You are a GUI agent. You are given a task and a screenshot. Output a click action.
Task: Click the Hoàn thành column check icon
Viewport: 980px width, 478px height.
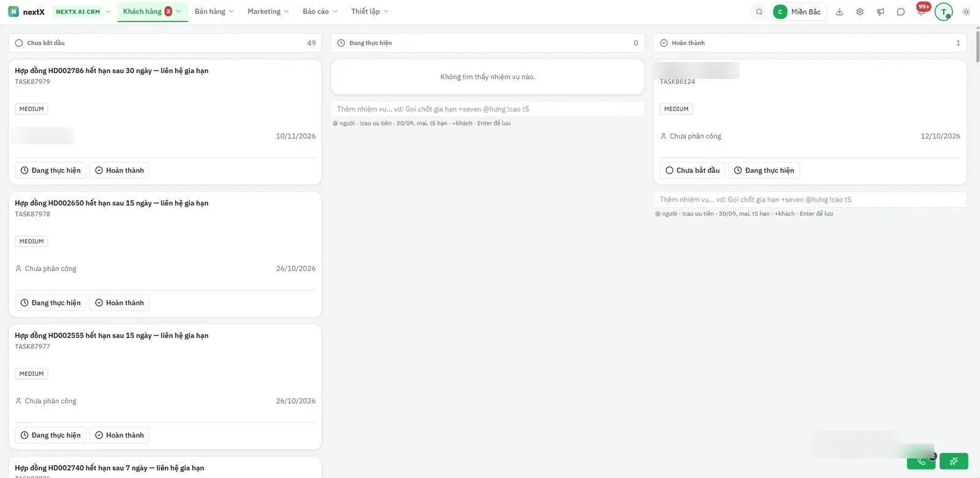(664, 43)
